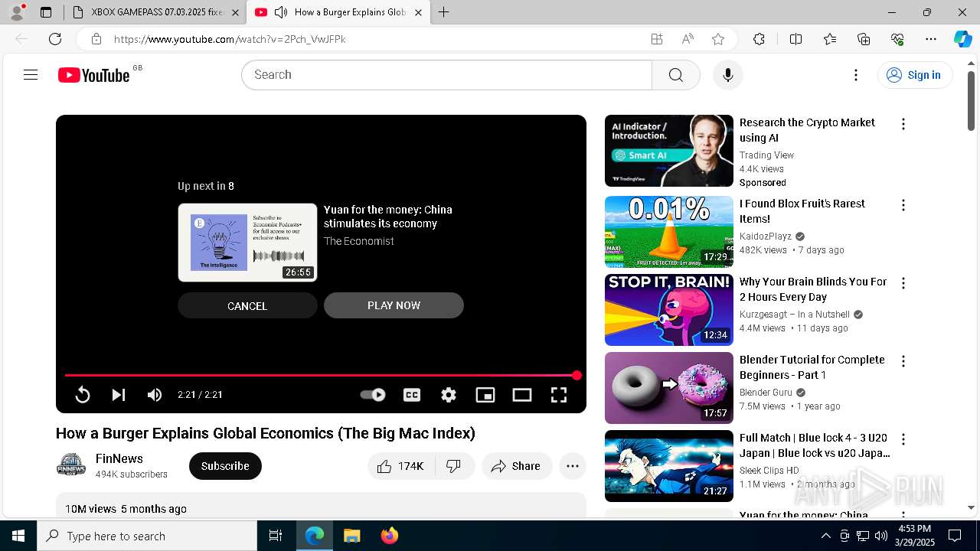Open Read aloud in address bar
Image resolution: width=980 pixels, height=551 pixels.
[x=688, y=39]
